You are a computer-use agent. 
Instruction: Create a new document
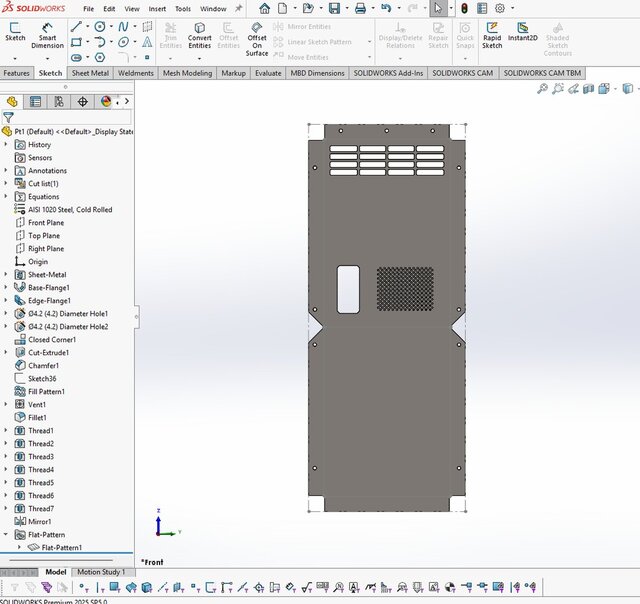tap(282, 8)
